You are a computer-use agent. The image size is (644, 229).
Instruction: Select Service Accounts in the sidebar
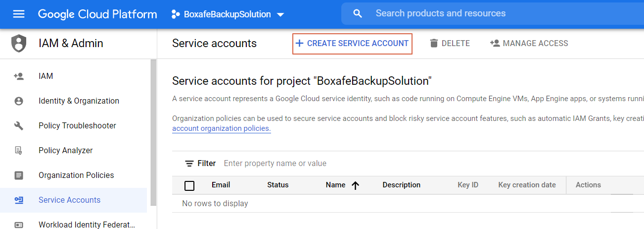69,200
